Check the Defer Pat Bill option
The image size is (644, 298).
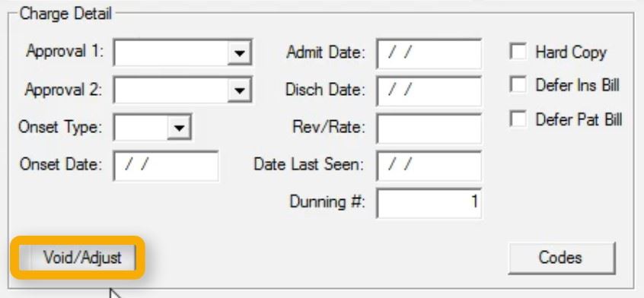pos(518,119)
